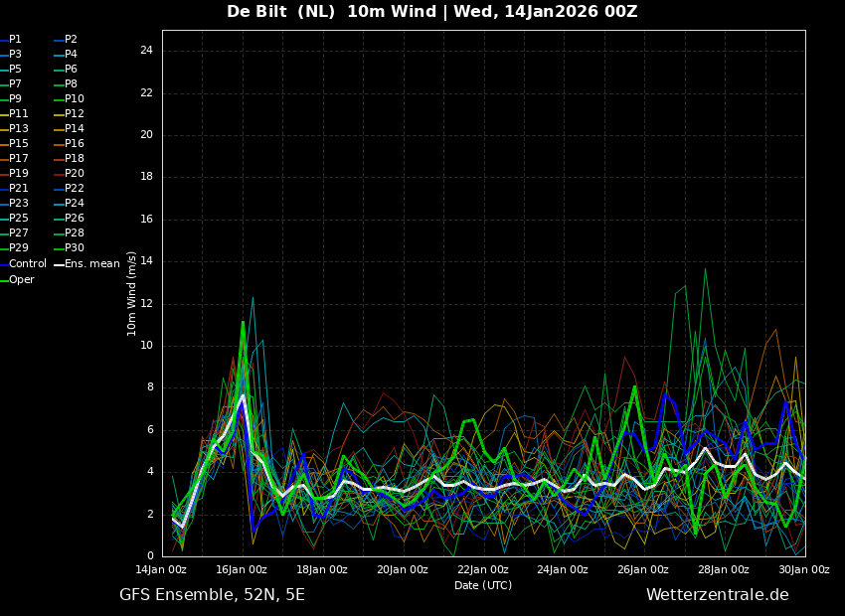Click the 16Jan 00z axis label
The image size is (845, 616).
pyautogui.click(x=242, y=569)
